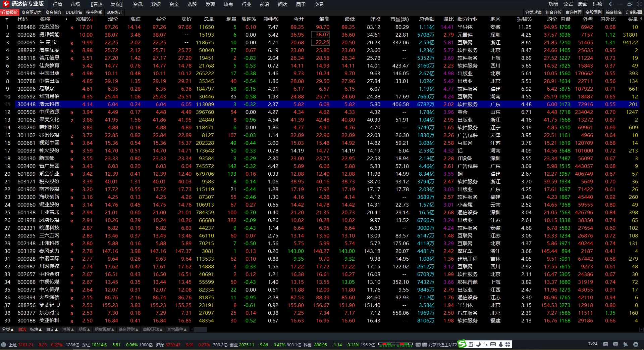Click the keyboard wizard icon in status bar
This screenshot has height=350, width=644.
pos(605,344)
